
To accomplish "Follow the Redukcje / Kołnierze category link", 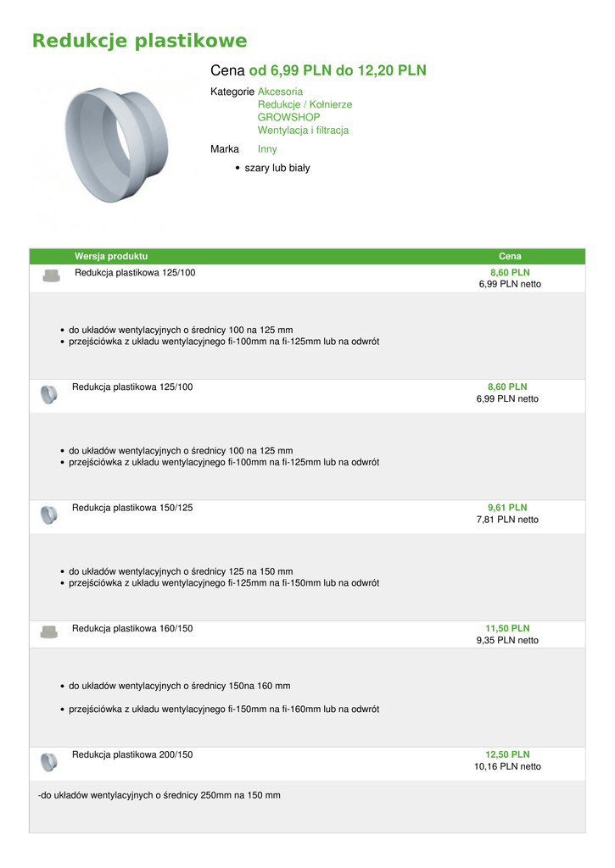I will click(x=305, y=104).
